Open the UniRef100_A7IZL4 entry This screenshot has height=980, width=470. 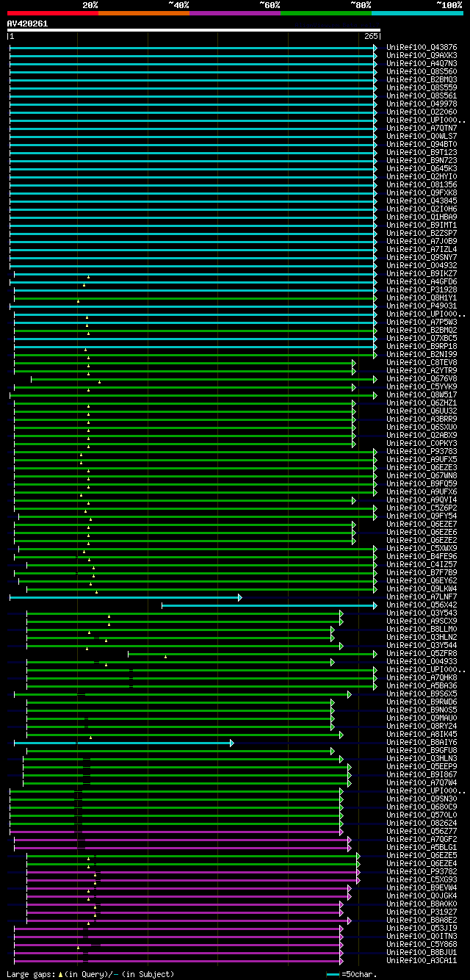pyautogui.click(x=422, y=250)
